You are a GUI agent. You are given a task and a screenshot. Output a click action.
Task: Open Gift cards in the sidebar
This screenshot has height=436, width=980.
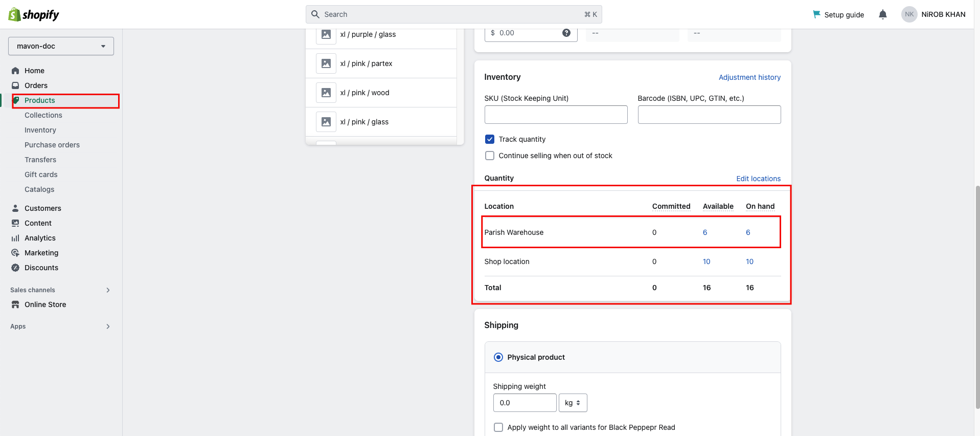[x=41, y=175]
